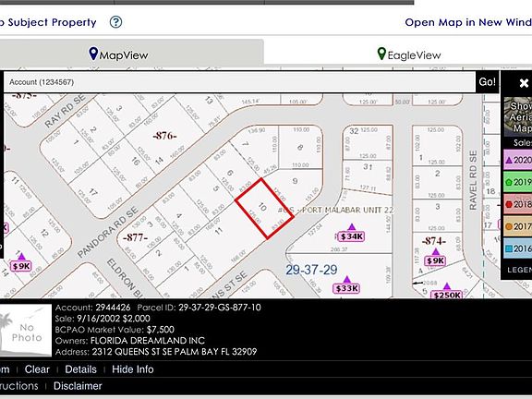Click the PANDORA RD SE street label

107,233
